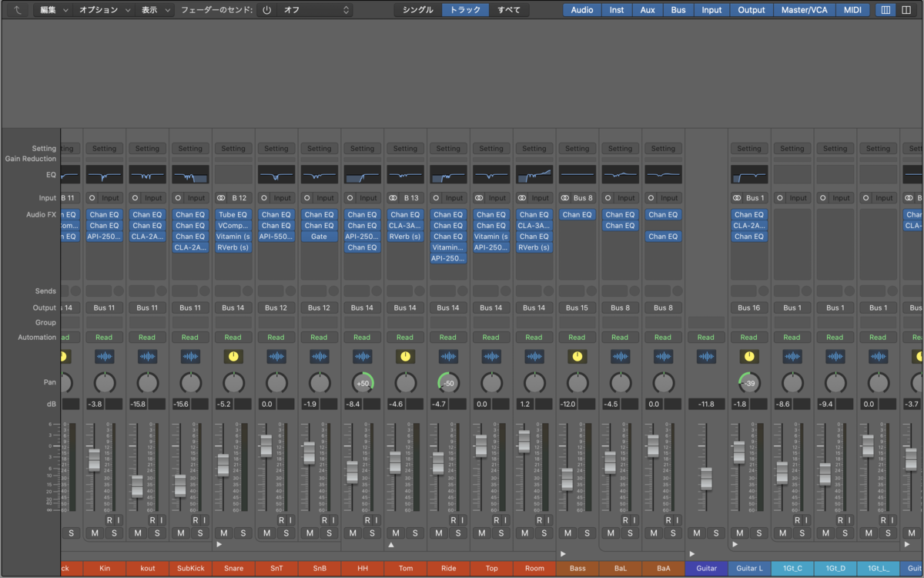Select the SubKick track name label
924x578 pixels.
(x=190, y=569)
